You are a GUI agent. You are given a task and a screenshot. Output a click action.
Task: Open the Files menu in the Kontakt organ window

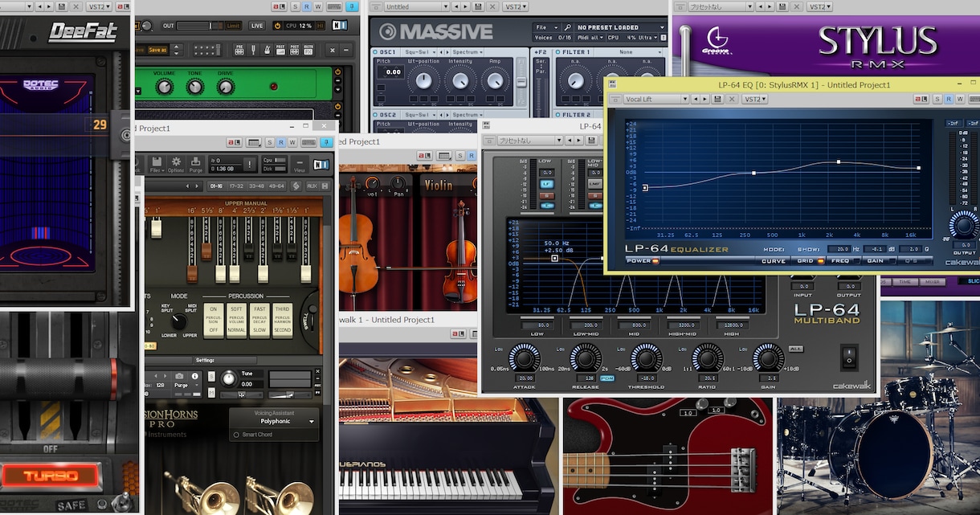click(157, 164)
